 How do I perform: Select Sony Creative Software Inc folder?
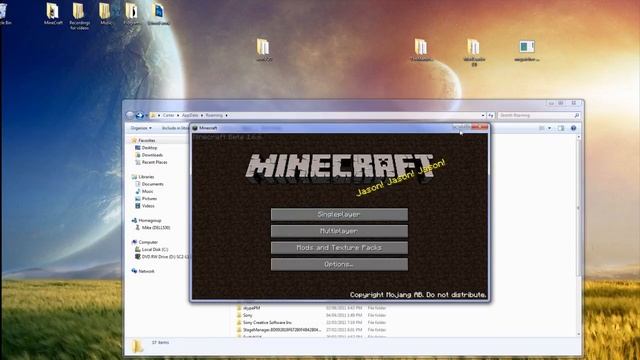click(x=310, y=322)
